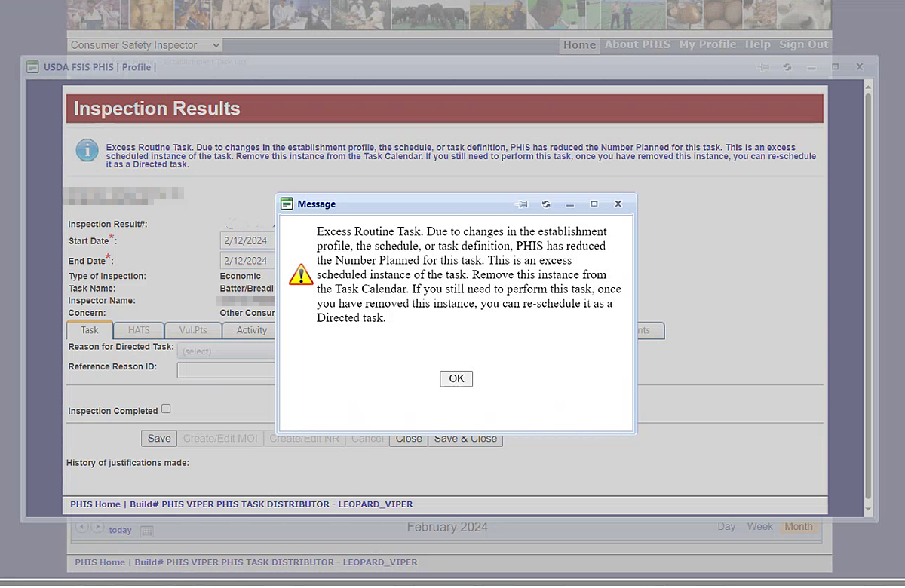Refresh the Message dialog using reload icon
Image resolution: width=905 pixels, height=588 pixels.
pyautogui.click(x=546, y=204)
